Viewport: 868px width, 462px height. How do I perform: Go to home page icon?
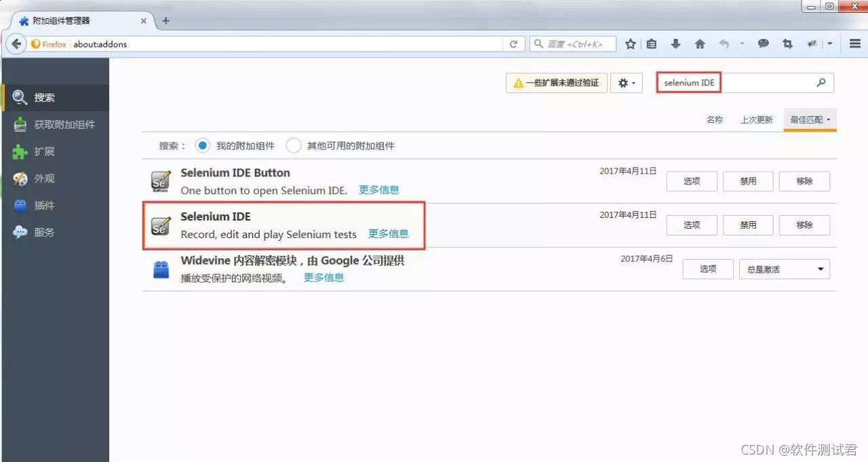[x=700, y=44]
